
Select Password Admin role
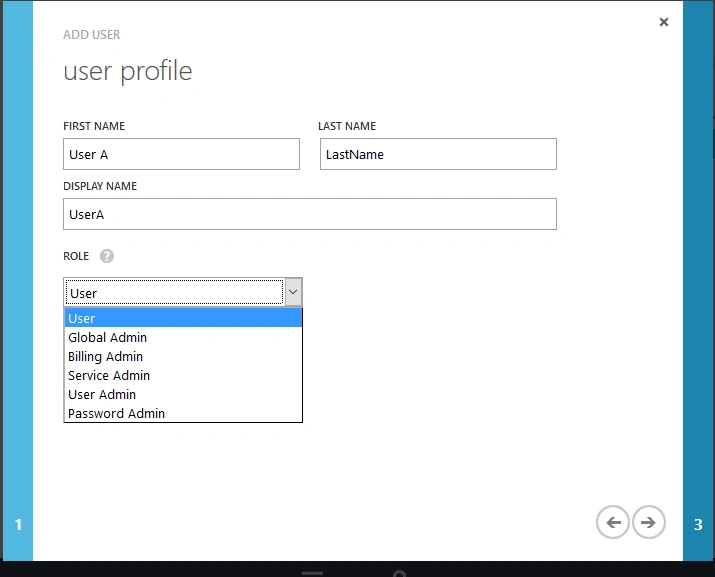point(183,413)
